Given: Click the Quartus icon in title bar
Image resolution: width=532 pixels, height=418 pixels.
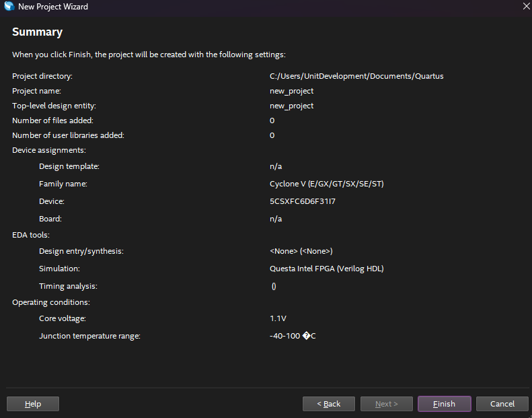Looking at the screenshot, I should click(x=9, y=7).
